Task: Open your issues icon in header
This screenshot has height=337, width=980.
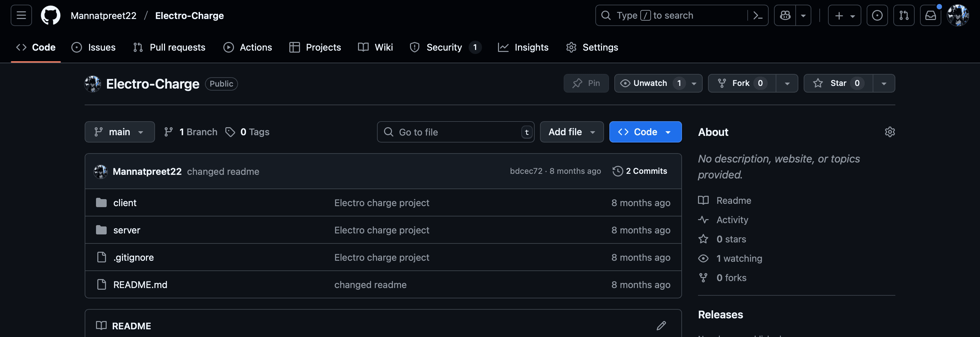Action: (x=877, y=15)
